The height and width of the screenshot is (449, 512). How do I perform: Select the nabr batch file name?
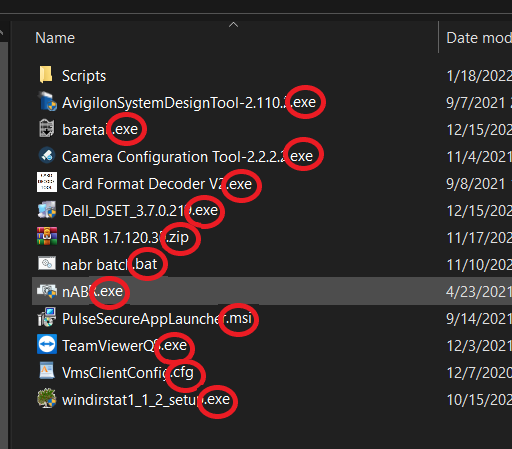109,265
